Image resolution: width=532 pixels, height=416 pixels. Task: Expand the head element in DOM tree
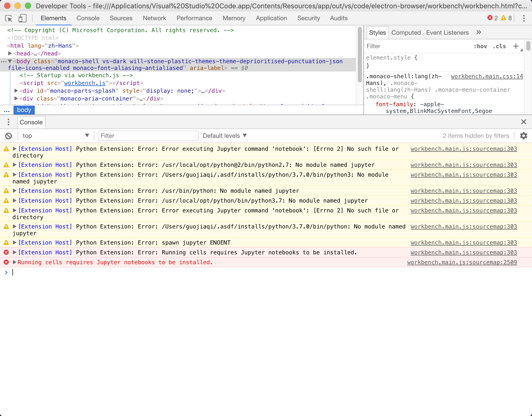10,53
